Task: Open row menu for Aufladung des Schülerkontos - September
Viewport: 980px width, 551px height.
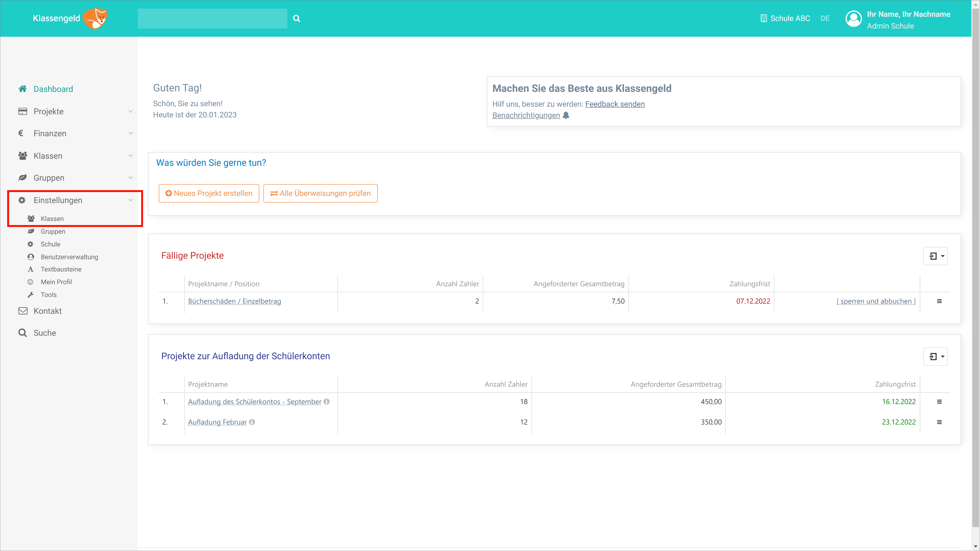Action: tap(939, 402)
